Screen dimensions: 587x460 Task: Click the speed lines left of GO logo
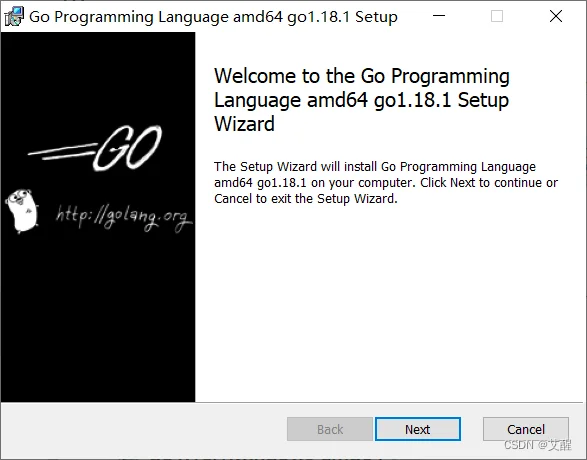coord(62,152)
